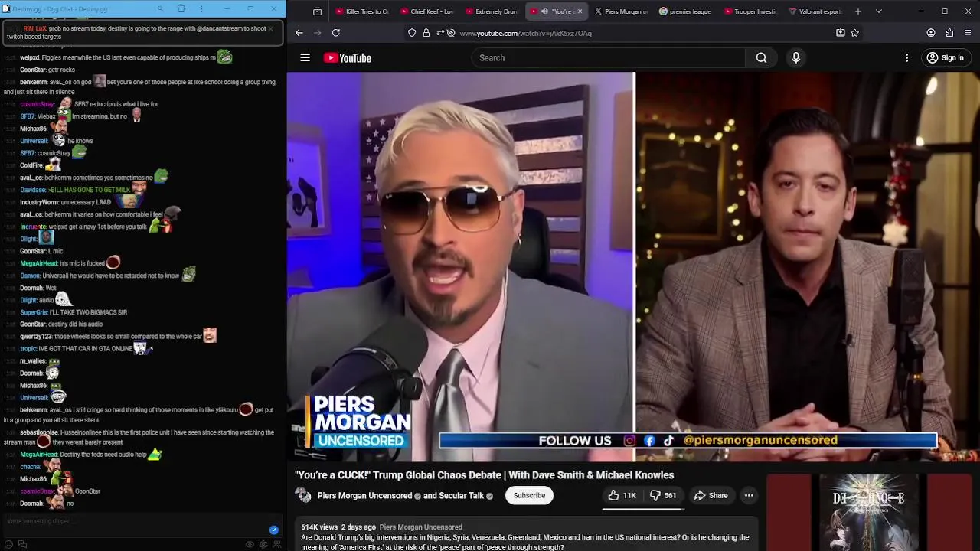This screenshot has width=980, height=551.
Task: Reload the YouTube page
Action: click(335, 33)
